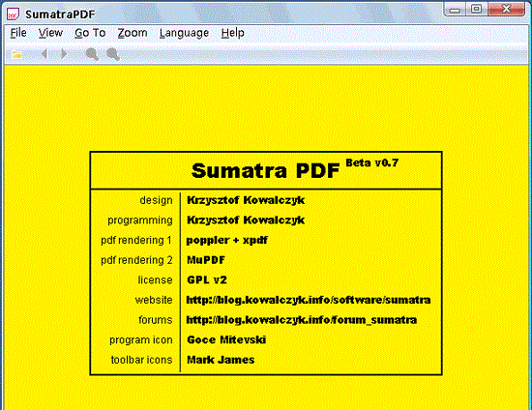Screen dimensions: 532x410
Task: Click the Open file folder toolbar icon
Action: point(16,54)
